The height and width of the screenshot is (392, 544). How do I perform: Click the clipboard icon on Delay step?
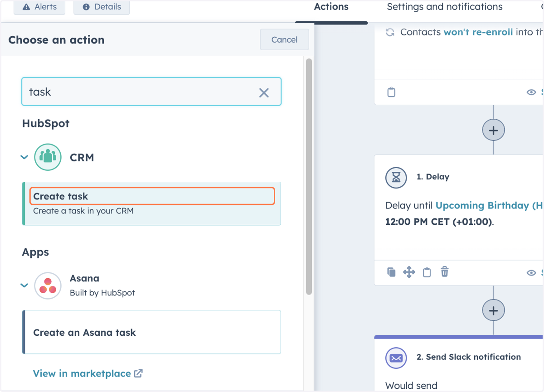[x=427, y=272]
